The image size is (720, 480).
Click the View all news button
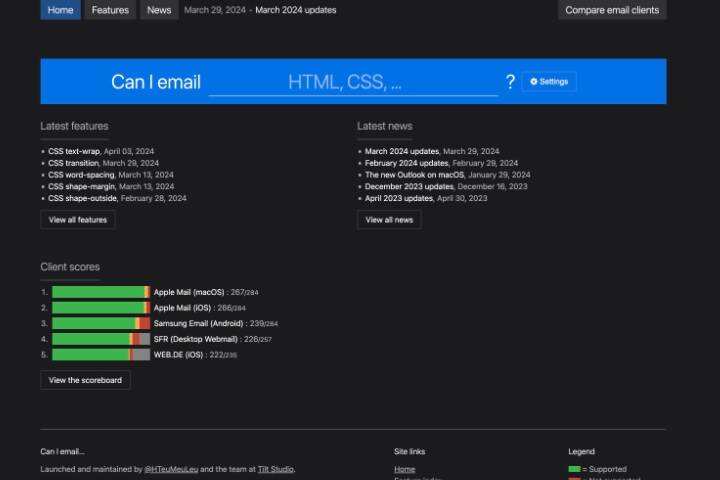(x=389, y=220)
